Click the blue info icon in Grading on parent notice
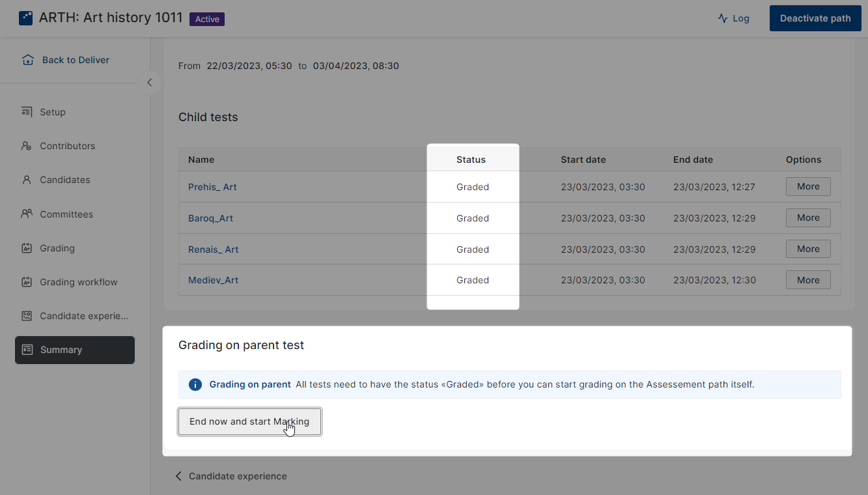The image size is (868, 495). coord(195,384)
